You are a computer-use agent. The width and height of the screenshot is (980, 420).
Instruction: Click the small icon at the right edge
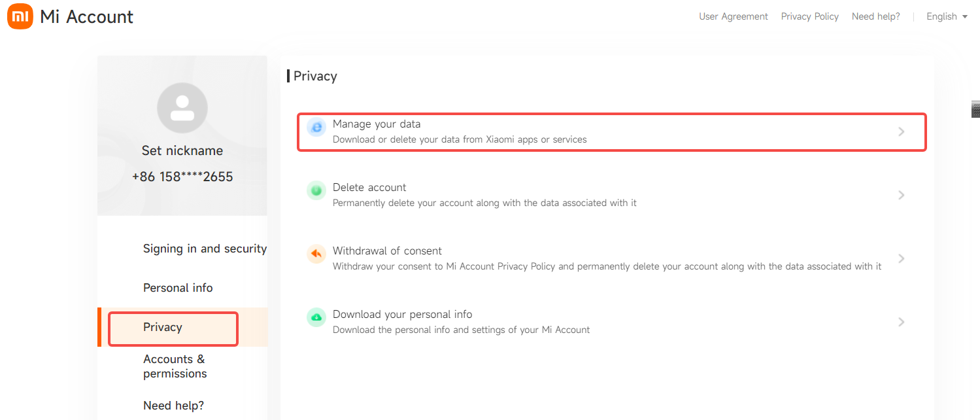(x=975, y=110)
